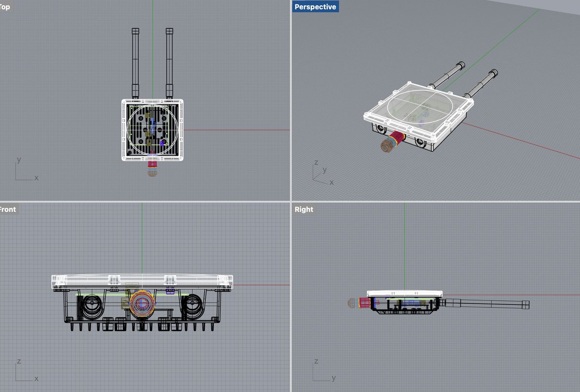The height and width of the screenshot is (392, 580).
Task: Click the axis indicator in Perspective viewport
Action: pyautogui.click(x=322, y=173)
